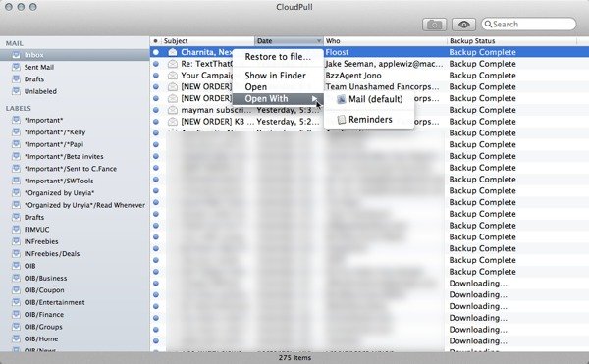The width and height of the screenshot is (589, 364).
Task: Select the Unlabeled folder
Action: 75,91
